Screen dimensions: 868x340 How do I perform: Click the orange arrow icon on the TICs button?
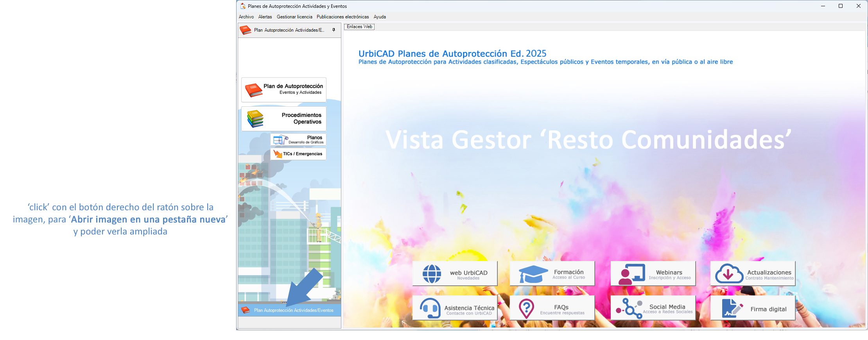[278, 154]
